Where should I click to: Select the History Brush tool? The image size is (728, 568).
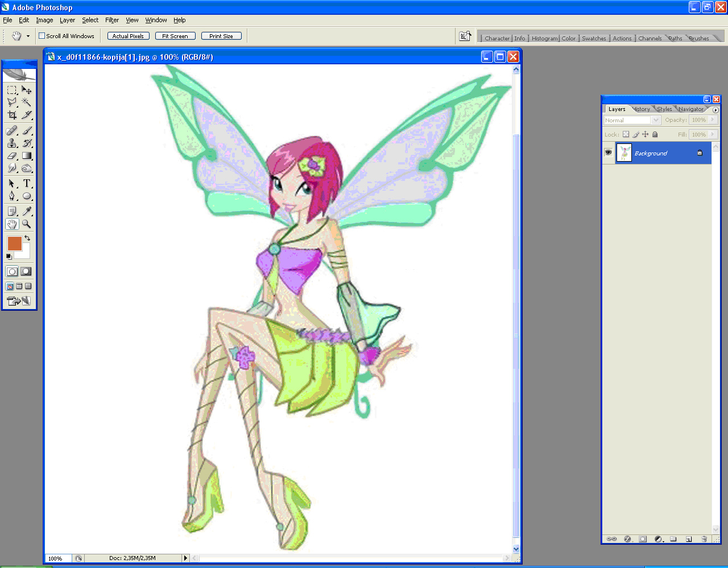(x=27, y=143)
